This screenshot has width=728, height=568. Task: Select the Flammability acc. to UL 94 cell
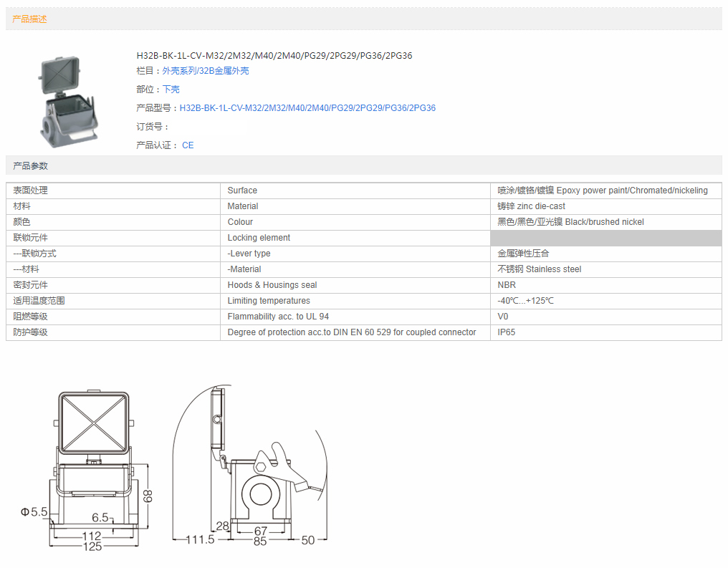[x=278, y=317]
